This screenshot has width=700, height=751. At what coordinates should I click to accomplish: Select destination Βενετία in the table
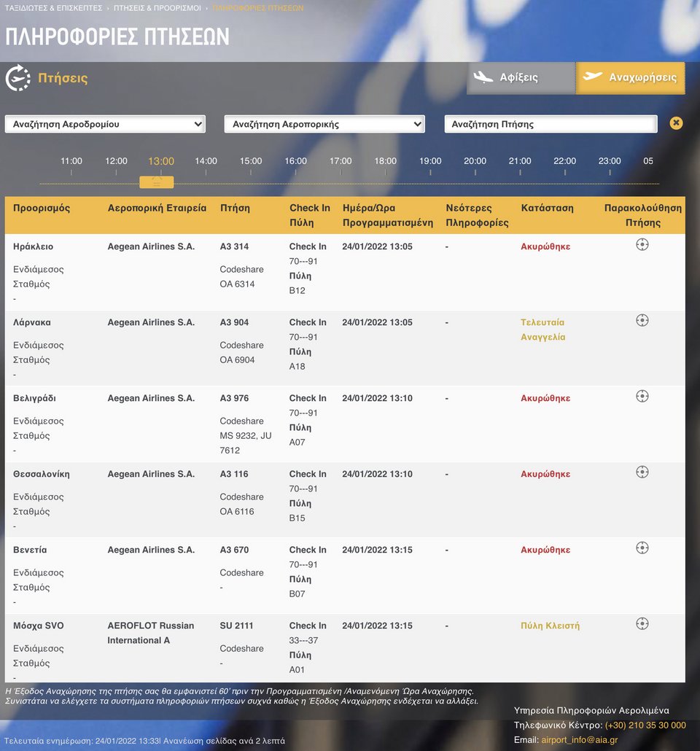pyautogui.click(x=30, y=550)
